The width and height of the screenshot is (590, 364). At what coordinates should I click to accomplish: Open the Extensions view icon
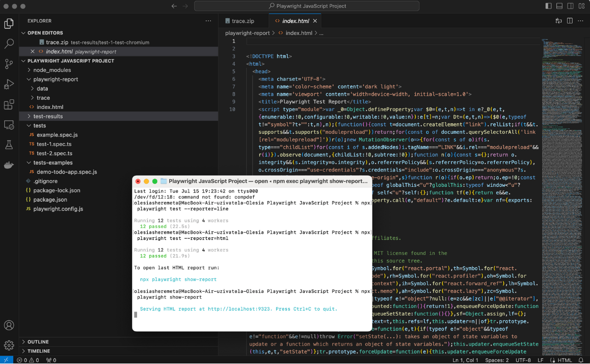[9, 105]
